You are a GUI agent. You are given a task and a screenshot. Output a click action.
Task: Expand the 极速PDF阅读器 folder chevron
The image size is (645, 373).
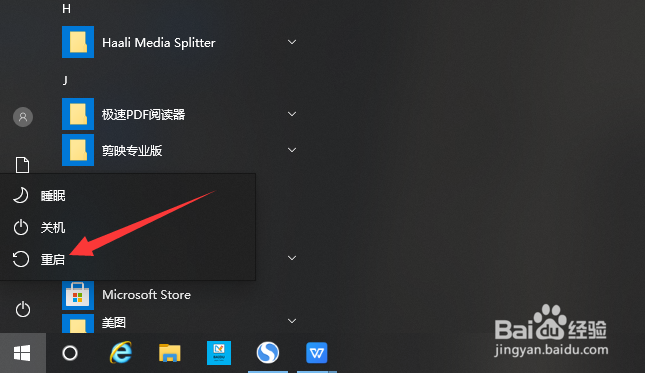point(292,114)
